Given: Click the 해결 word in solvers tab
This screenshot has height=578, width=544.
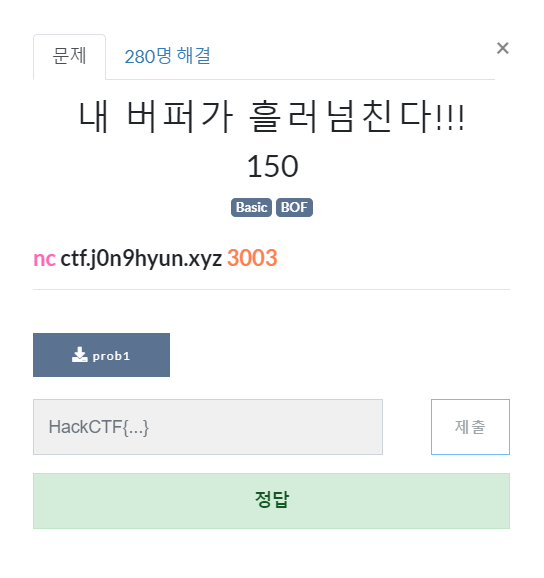Looking at the screenshot, I should click(193, 56).
